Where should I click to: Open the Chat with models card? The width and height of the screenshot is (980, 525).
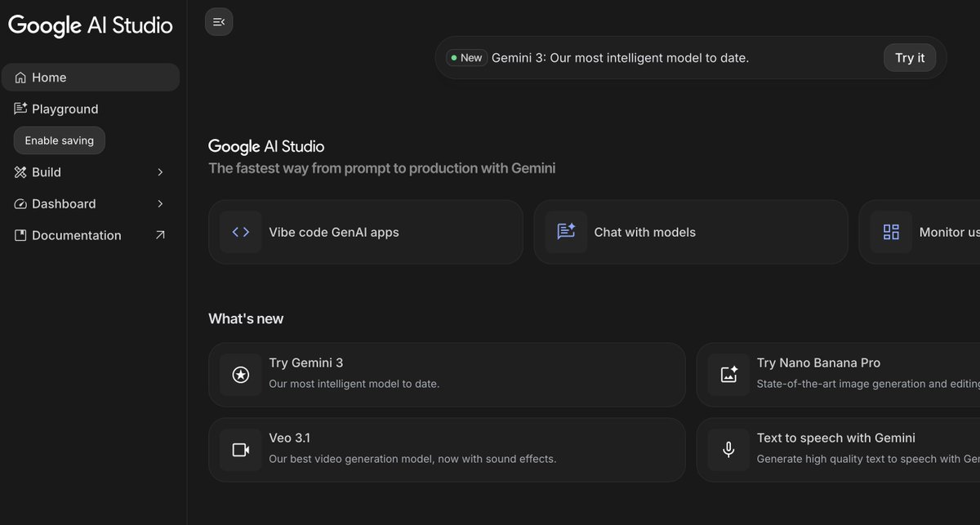pos(691,232)
